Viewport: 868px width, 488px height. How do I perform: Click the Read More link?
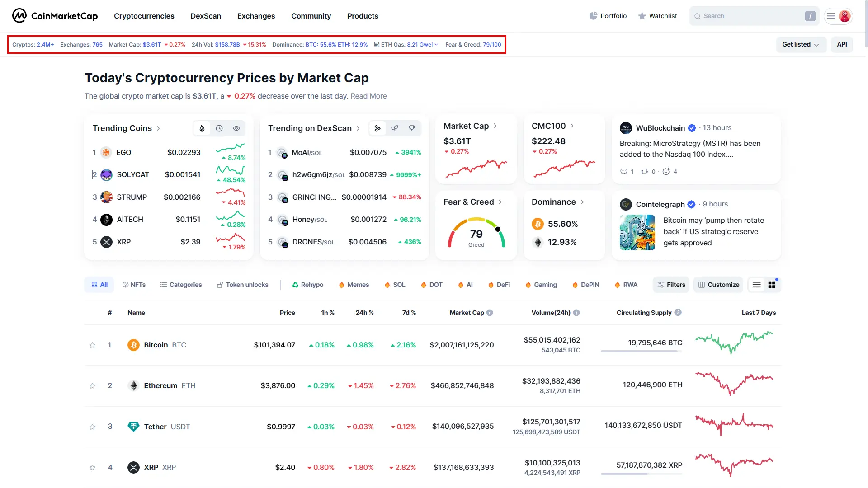pyautogui.click(x=368, y=96)
